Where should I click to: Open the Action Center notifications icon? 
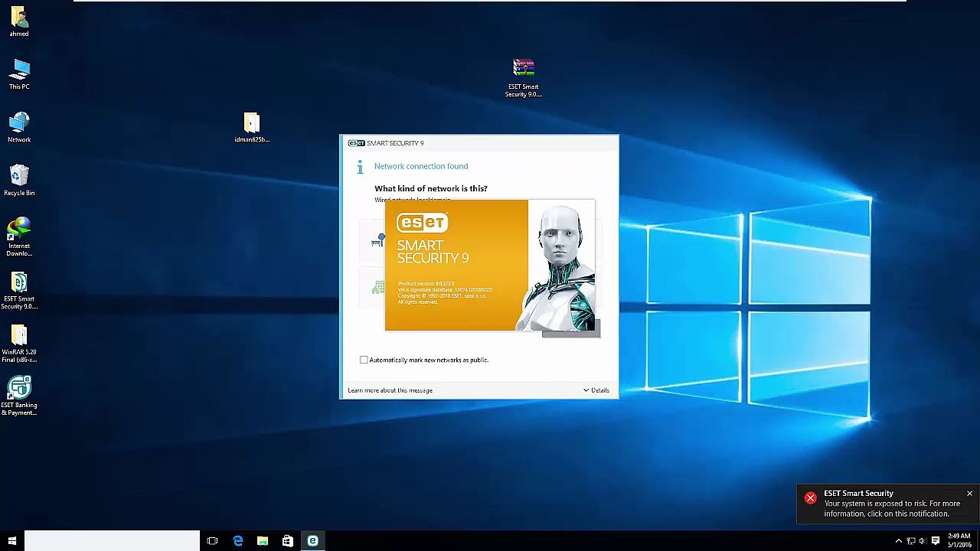click(x=936, y=541)
